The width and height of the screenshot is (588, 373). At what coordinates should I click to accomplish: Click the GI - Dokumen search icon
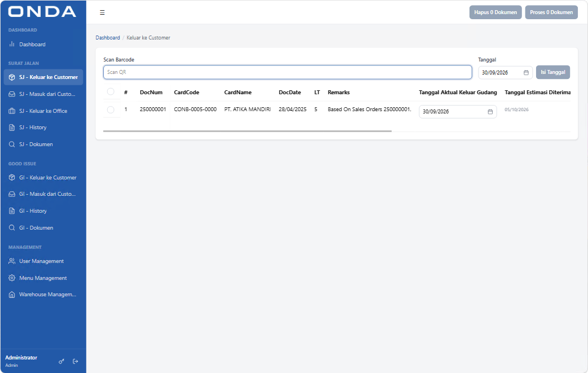(x=12, y=227)
